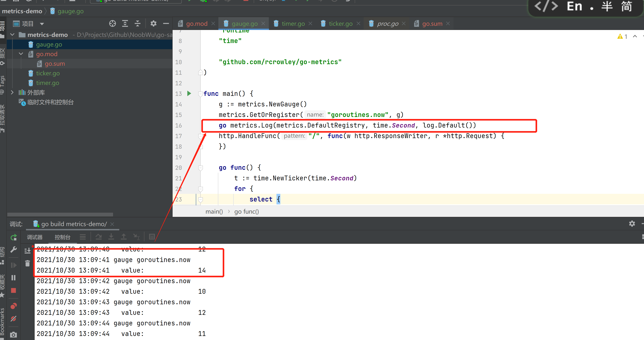Open View Breakpoints dialog
Screen dimensions: 644x340
point(13,306)
